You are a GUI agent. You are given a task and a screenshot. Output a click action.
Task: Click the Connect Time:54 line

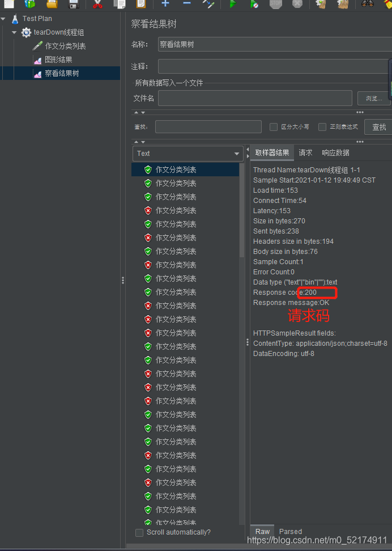[x=280, y=201]
